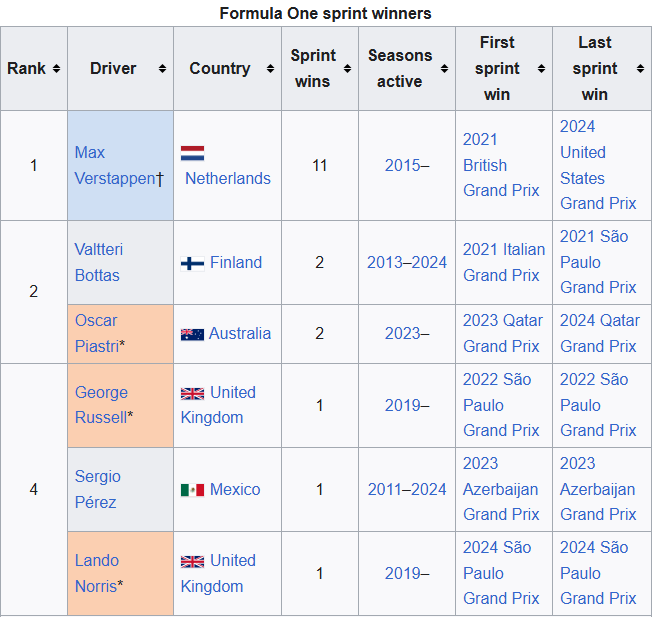This screenshot has width=653, height=617.
Task: Sort by First sprint win arrows
Action: (x=541, y=69)
